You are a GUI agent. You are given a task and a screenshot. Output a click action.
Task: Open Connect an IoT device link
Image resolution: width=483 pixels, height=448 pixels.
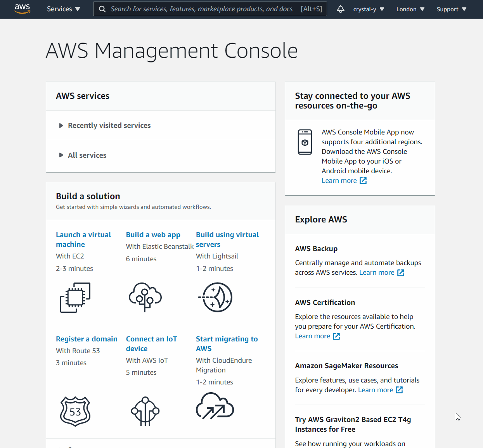pyautogui.click(x=152, y=344)
